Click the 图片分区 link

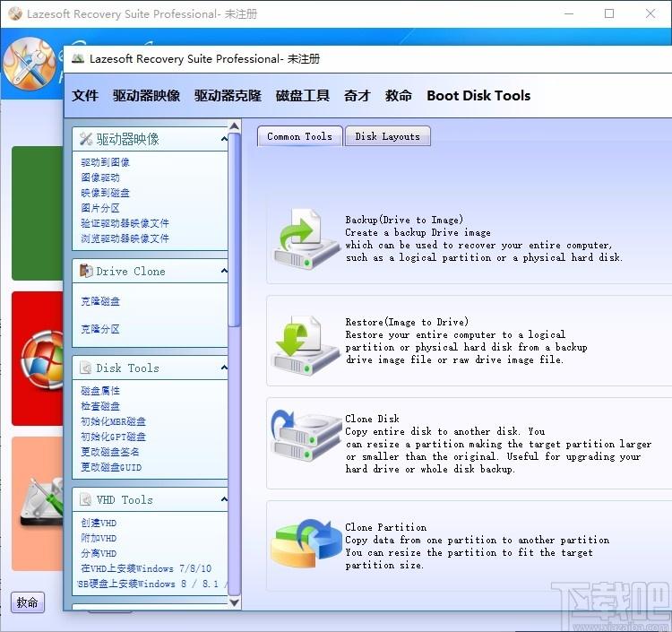pos(100,208)
